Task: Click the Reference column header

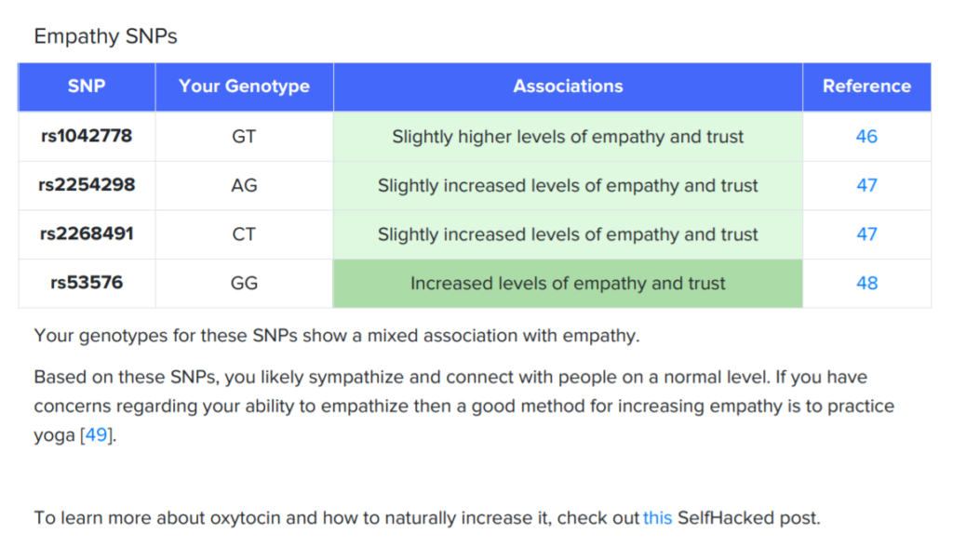Action: point(866,87)
